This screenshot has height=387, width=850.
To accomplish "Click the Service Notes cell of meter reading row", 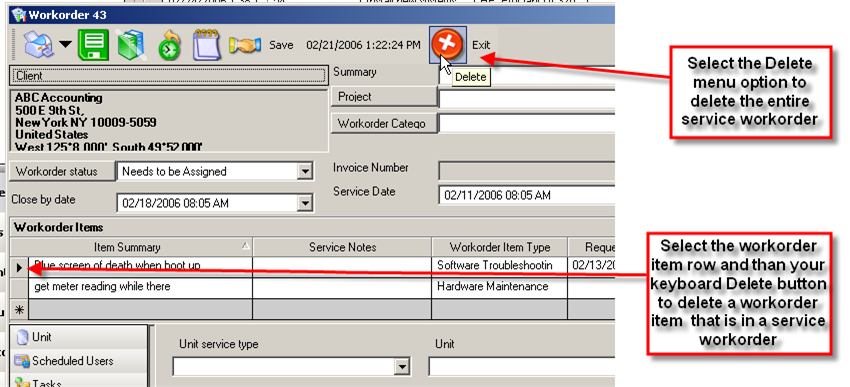I will 342,287.
